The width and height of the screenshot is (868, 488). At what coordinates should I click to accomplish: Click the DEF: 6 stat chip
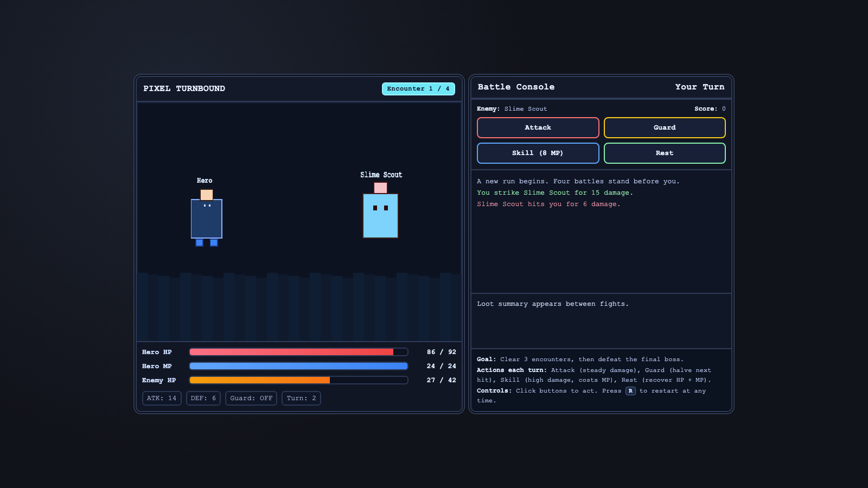point(203,399)
